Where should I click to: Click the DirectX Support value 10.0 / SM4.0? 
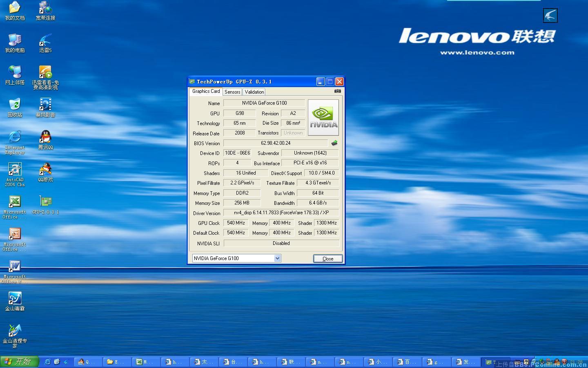(321, 173)
